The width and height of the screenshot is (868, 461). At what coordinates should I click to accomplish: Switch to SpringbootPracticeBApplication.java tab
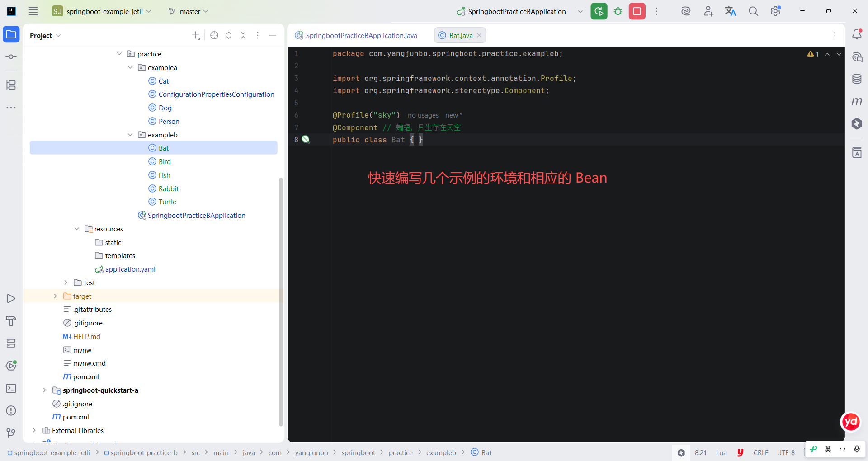[356, 35]
